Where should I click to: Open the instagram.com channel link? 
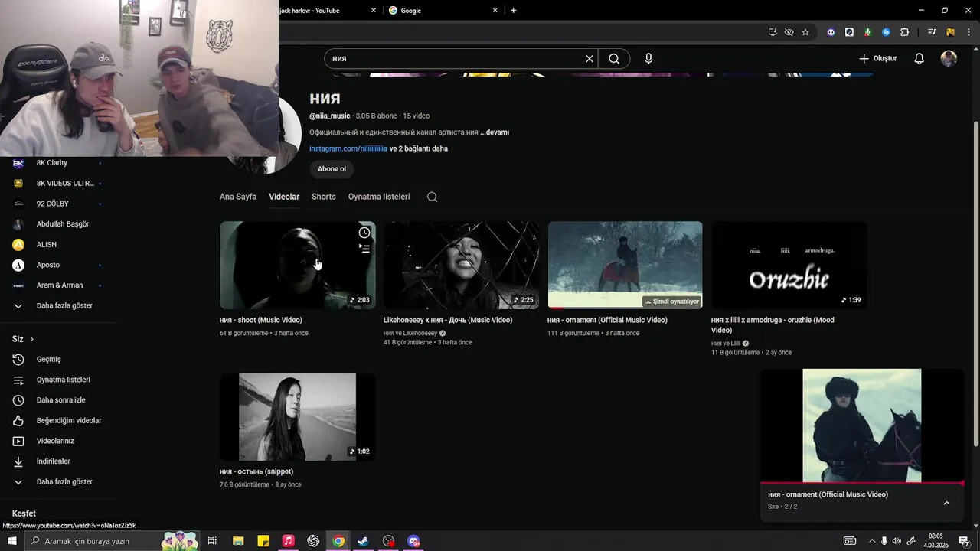pos(348,148)
